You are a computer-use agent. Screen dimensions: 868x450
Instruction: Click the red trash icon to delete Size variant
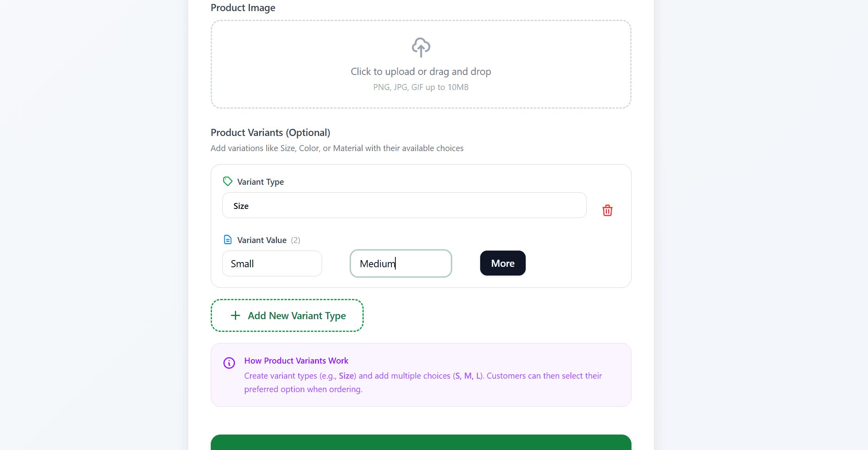tap(607, 210)
